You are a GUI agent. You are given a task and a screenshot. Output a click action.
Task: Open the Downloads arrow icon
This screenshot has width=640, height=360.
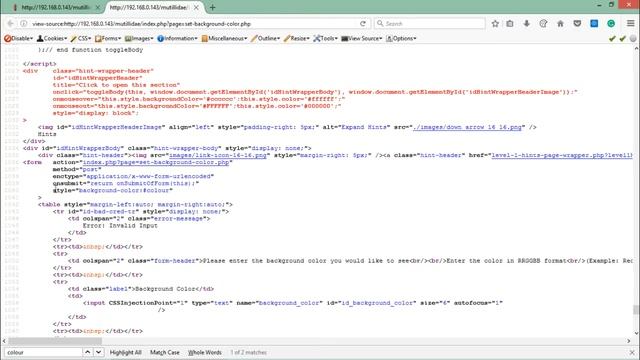point(527,24)
